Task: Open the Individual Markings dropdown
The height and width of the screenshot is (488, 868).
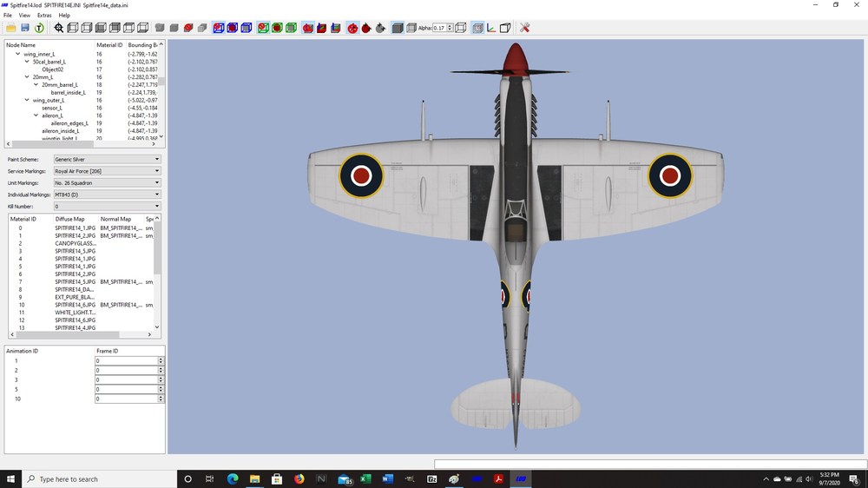Action: pos(107,195)
